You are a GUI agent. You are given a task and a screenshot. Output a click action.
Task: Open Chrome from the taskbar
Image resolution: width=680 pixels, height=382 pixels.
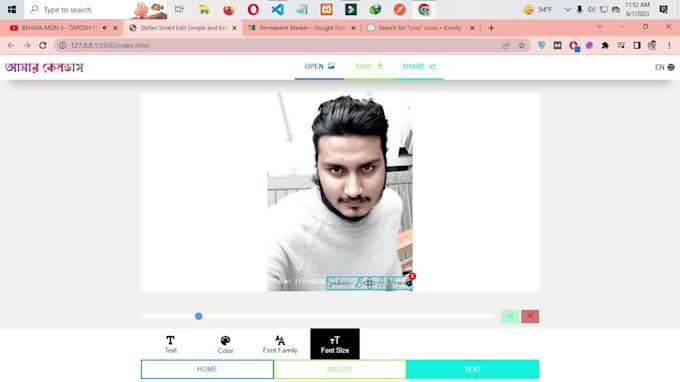(x=424, y=9)
